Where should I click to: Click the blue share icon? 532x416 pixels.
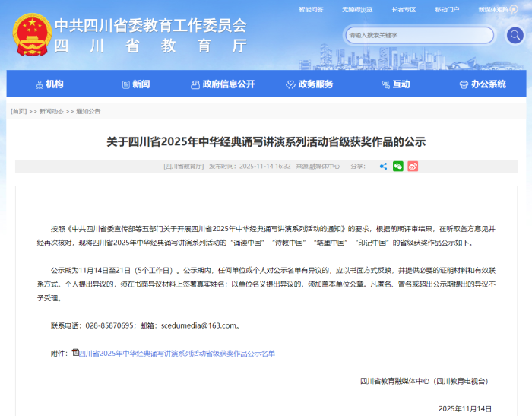(383, 166)
